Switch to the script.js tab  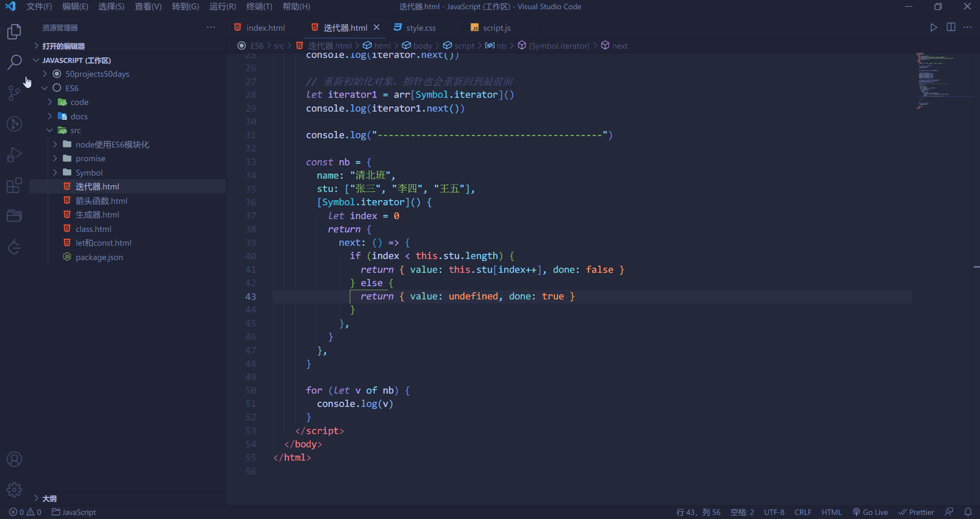(x=496, y=28)
